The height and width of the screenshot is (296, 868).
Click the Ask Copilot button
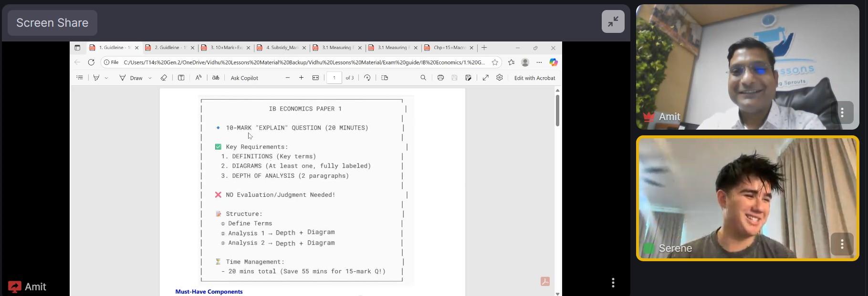click(244, 78)
